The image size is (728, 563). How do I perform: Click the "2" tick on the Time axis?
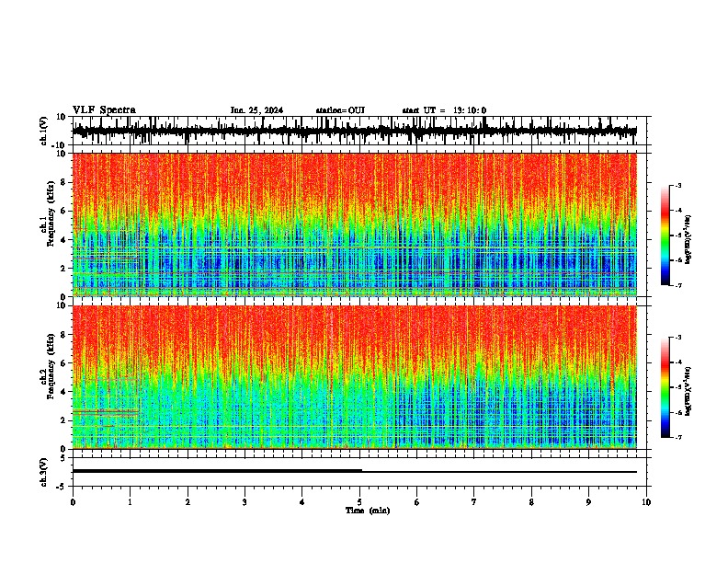click(x=188, y=502)
